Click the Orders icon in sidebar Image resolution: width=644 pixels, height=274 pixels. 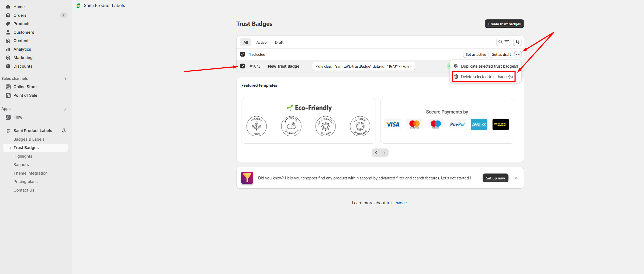[8, 15]
